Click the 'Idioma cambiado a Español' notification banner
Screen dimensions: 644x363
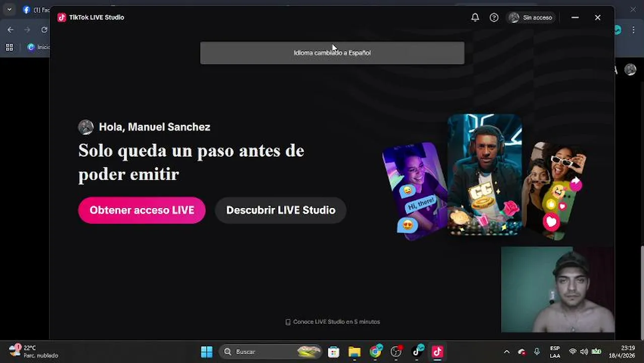[x=332, y=53]
